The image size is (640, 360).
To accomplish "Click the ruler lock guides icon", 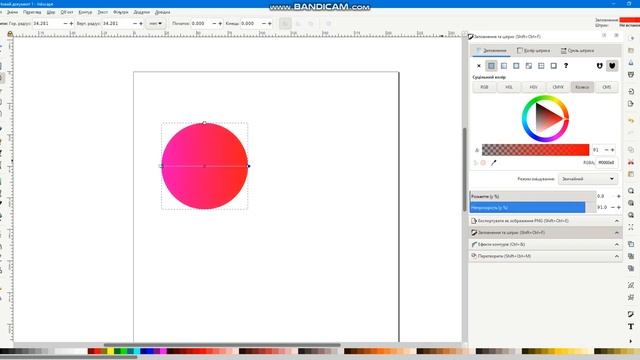I will point(10,34).
